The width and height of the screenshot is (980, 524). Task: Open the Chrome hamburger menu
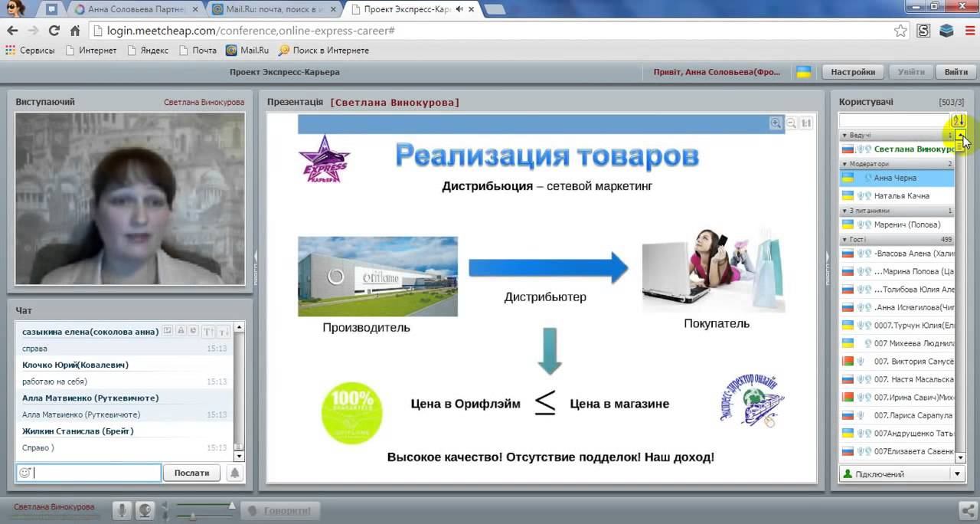969,31
